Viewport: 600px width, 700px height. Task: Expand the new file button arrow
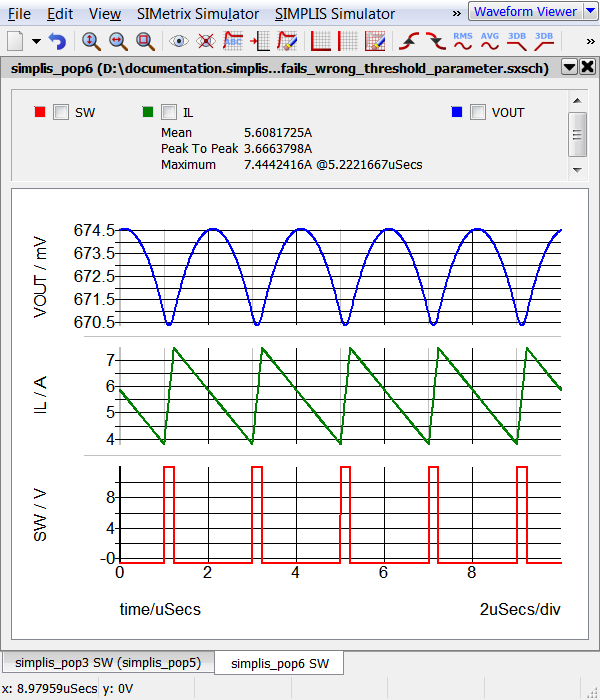[x=36, y=42]
